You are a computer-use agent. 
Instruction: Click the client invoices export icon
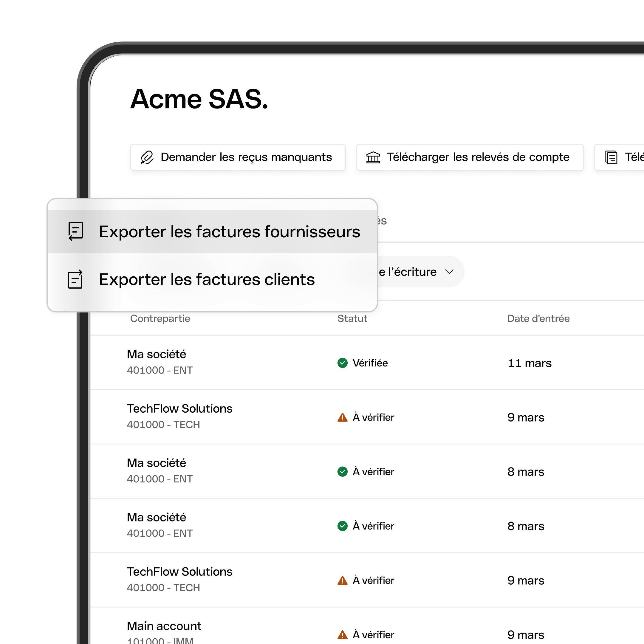pyautogui.click(x=75, y=279)
